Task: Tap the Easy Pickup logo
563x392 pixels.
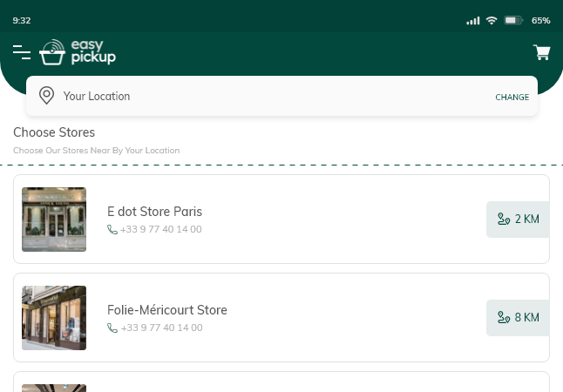Action: click(x=78, y=53)
